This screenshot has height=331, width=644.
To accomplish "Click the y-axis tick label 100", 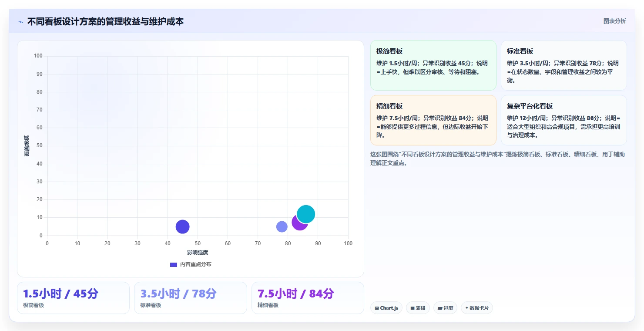I will point(38,56).
